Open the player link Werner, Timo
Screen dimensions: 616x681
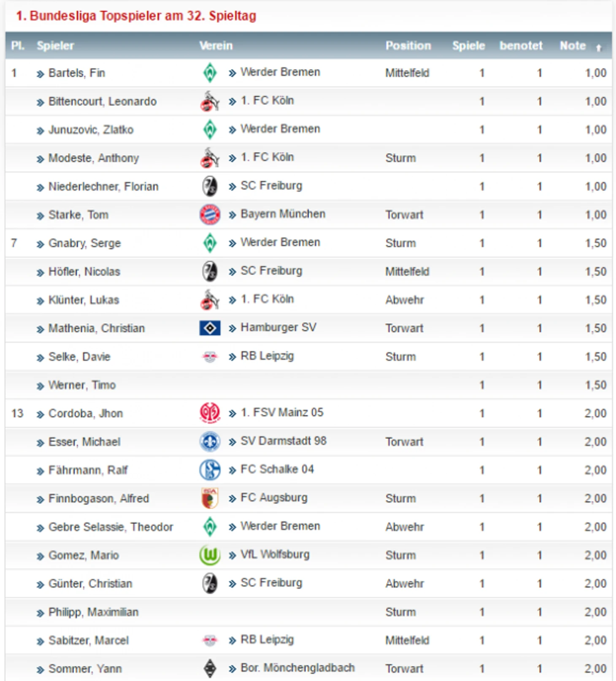82,385
